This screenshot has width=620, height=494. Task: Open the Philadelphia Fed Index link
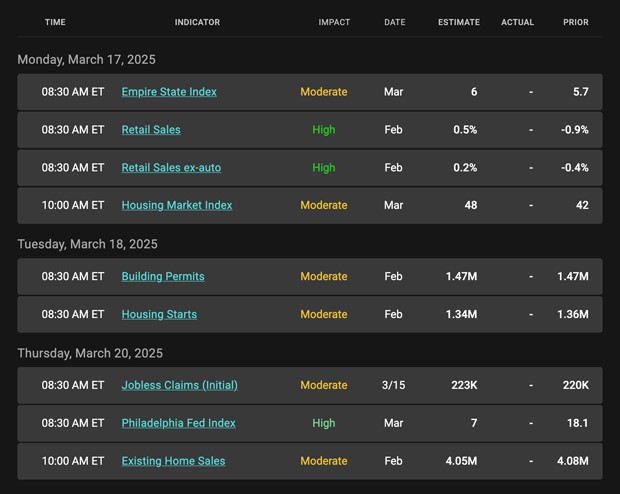click(178, 423)
